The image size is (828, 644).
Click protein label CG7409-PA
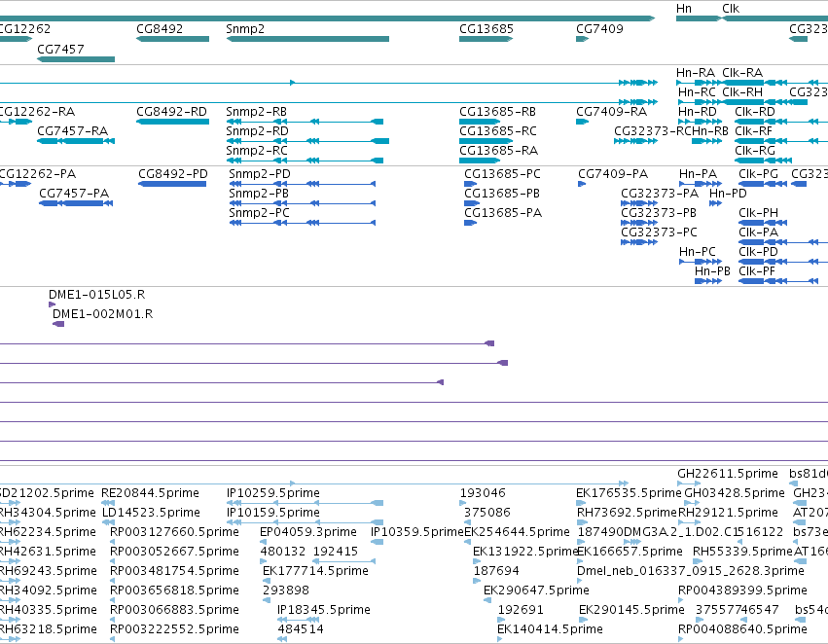coord(613,174)
